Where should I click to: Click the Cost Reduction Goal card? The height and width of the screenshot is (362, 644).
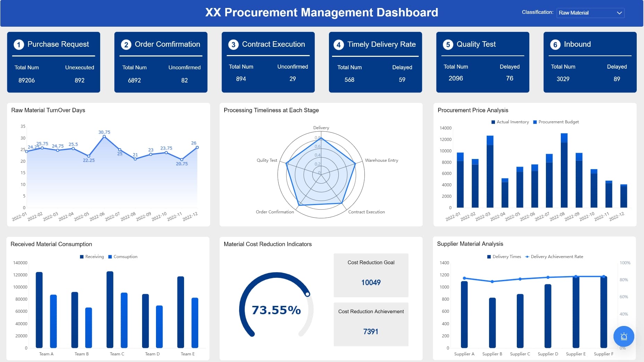click(371, 275)
